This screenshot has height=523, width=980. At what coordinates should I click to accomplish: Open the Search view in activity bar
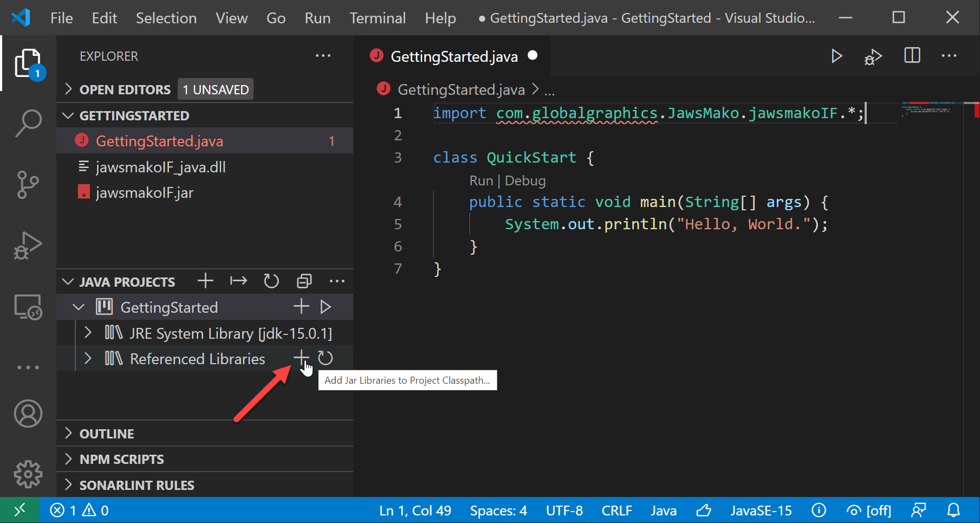coord(28,124)
